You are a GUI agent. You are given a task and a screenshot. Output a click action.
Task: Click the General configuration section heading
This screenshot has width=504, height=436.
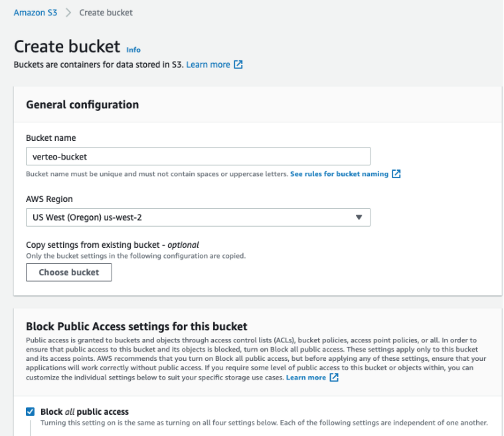tap(82, 104)
